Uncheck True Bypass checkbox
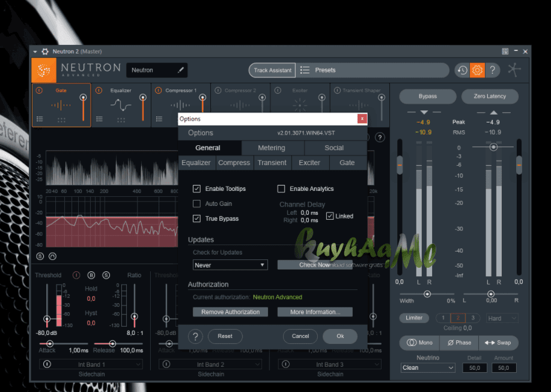This screenshot has width=551, height=392. (197, 219)
